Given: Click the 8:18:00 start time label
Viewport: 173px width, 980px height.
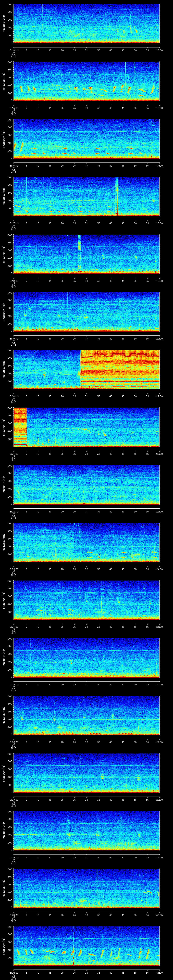Looking at the screenshot, I should 14,281.
